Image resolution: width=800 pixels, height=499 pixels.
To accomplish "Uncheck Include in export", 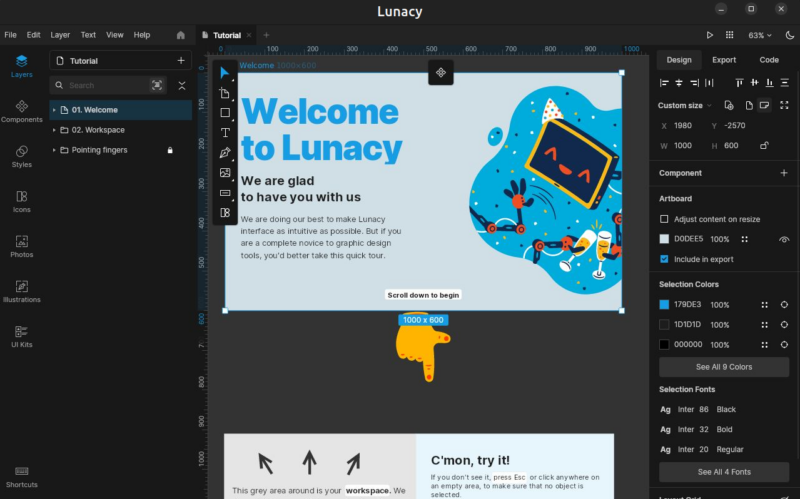I will click(x=664, y=259).
